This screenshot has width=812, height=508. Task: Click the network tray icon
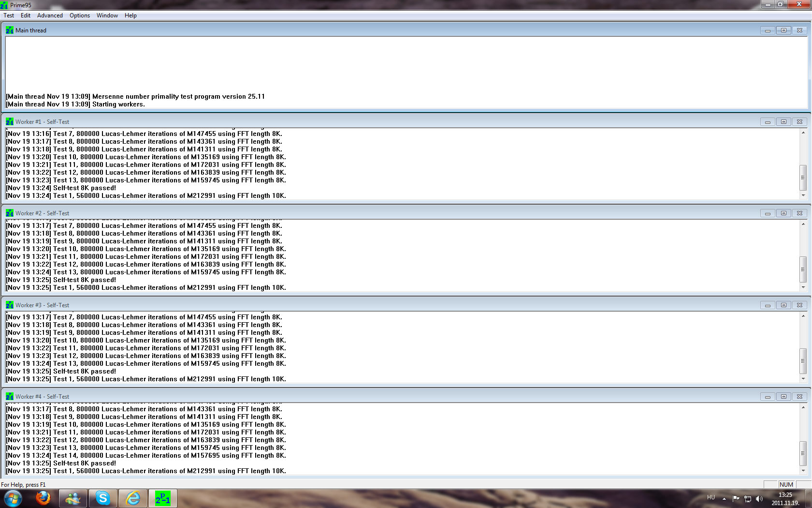[748, 498]
